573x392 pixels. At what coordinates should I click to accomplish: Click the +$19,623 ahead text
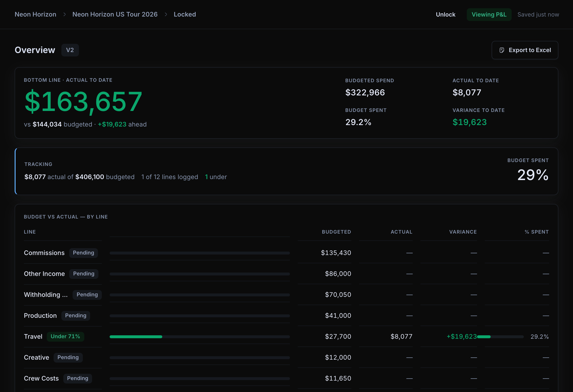pos(122,124)
